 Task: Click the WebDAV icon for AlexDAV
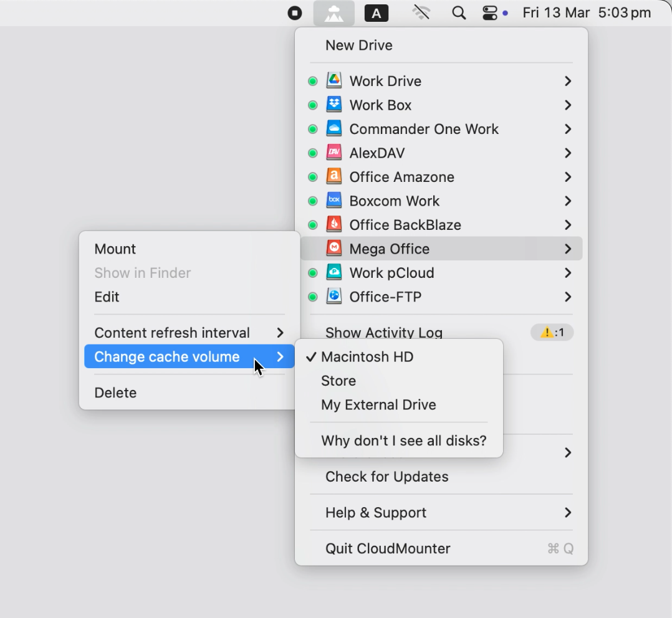point(334,153)
